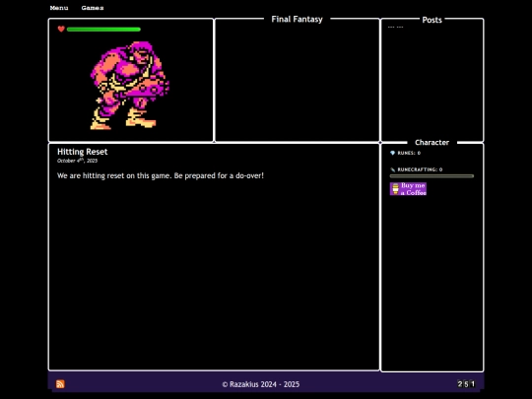This screenshot has height=399, width=532.
Task: Click the RUNECRAFTING: 0 label
Action: tap(420, 169)
